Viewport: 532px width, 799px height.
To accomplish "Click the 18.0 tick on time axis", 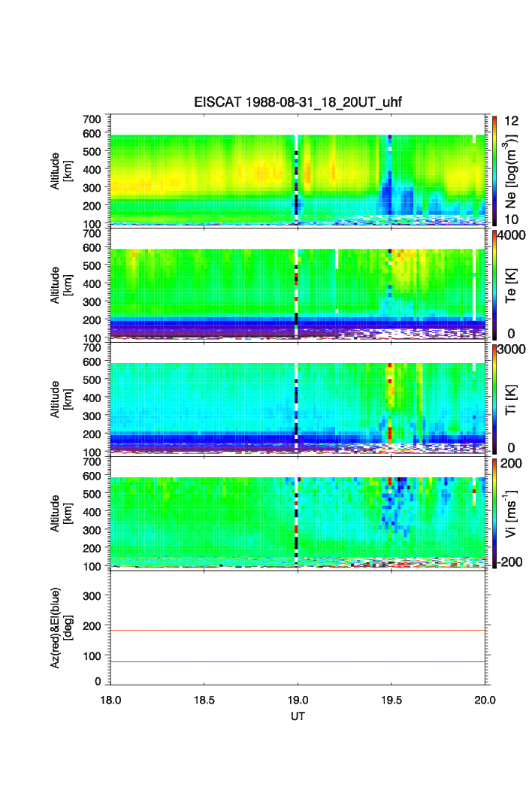I will [x=111, y=700].
